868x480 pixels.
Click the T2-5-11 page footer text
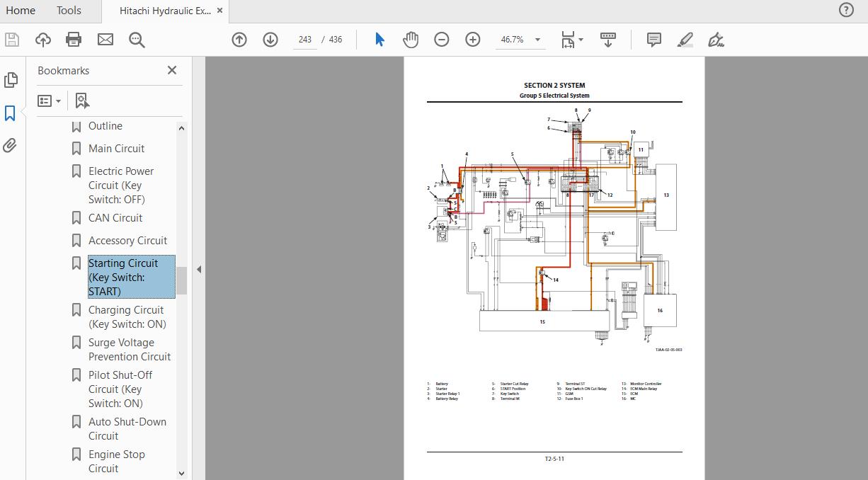coord(554,459)
